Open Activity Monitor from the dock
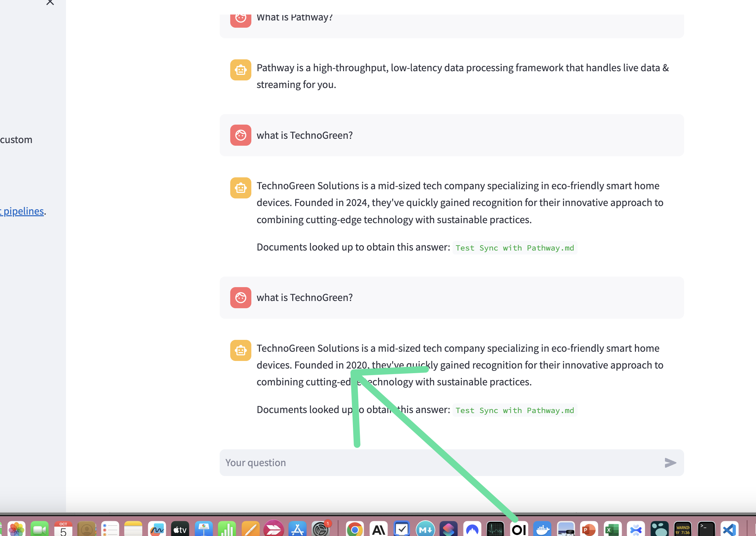 click(x=495, y=529)
